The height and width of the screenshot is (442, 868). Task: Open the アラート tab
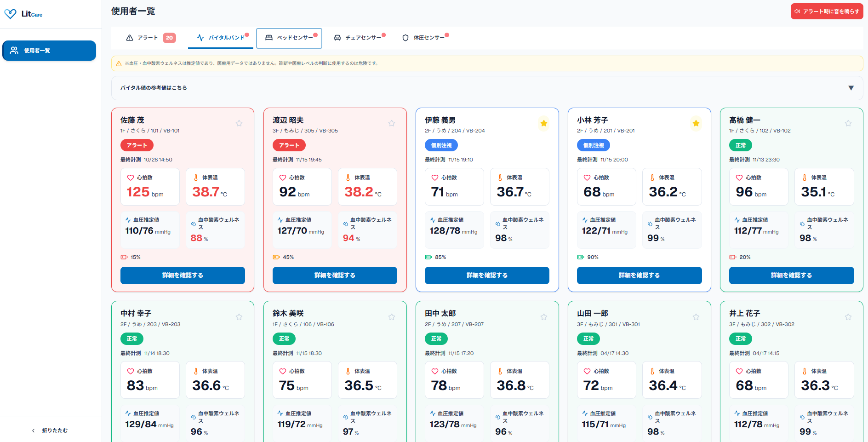[x=151, y=38]
